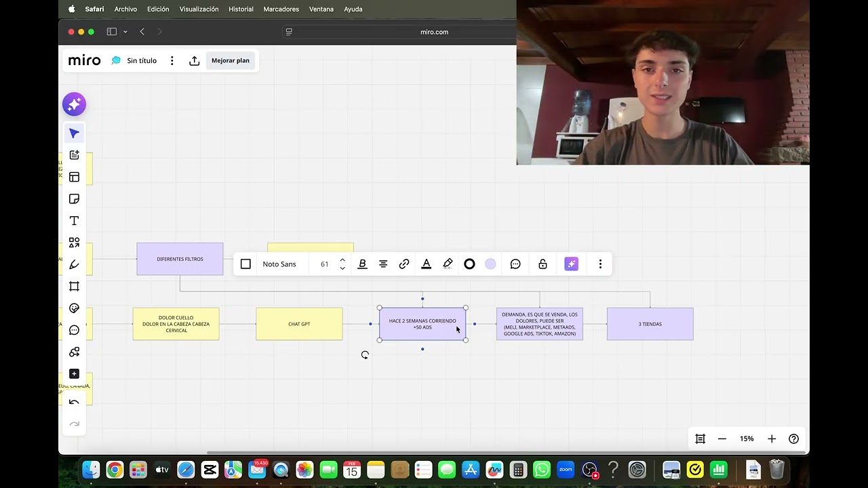Screen dimensions: 868x488
Task: Open text highlight color tool
Action: [x=448, y=264]
